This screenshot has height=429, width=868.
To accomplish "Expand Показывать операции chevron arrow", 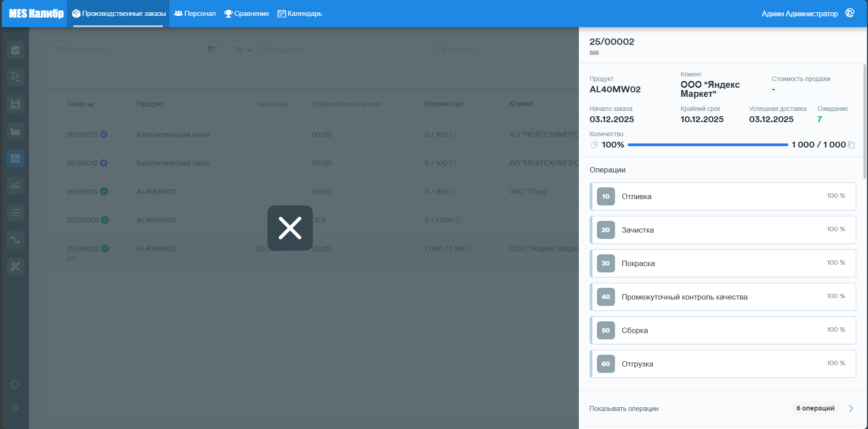I will (851, 408).
